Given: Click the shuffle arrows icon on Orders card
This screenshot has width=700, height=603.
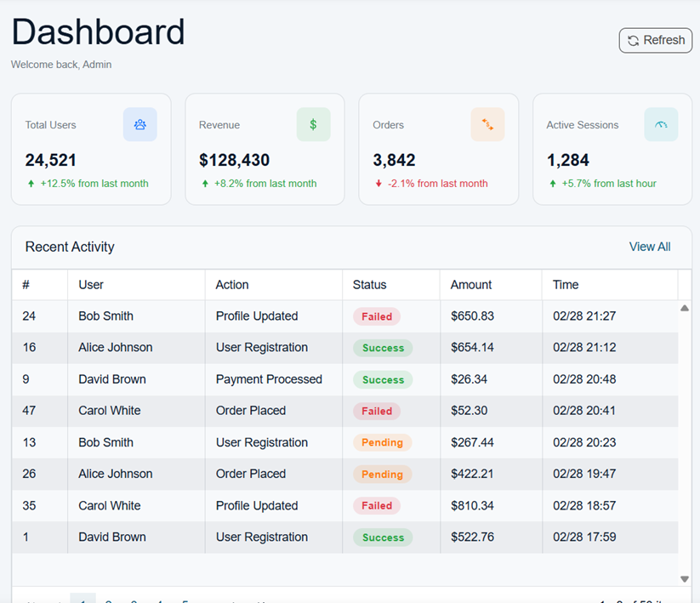Looking at the screenshot, I should tap(487, 125).
